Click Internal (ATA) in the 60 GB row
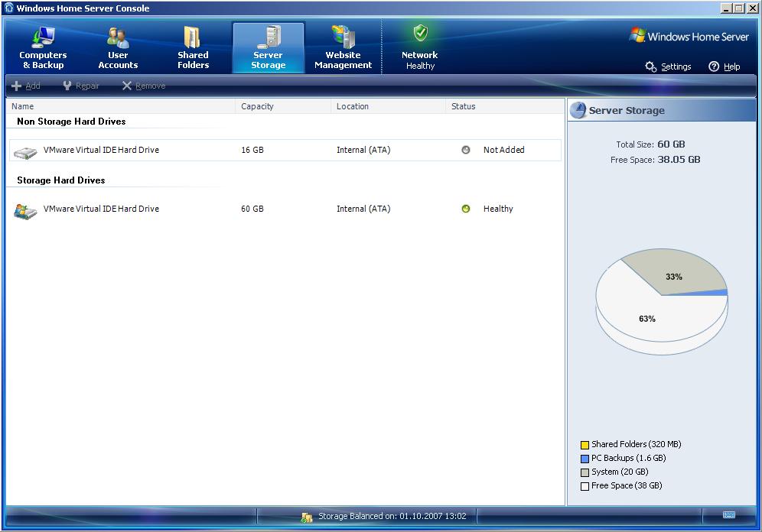This screenshot has width=762, height=532. click(x=363, y=209)
